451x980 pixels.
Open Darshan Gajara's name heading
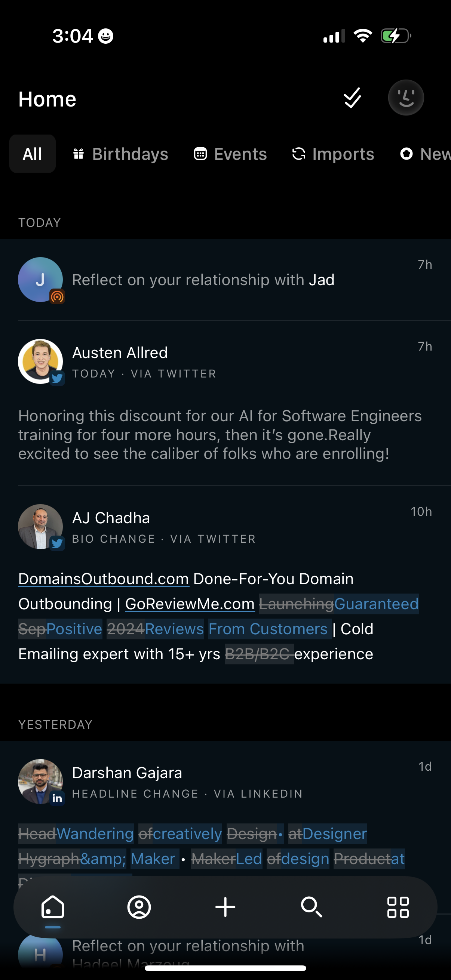(x=127, y=773)
